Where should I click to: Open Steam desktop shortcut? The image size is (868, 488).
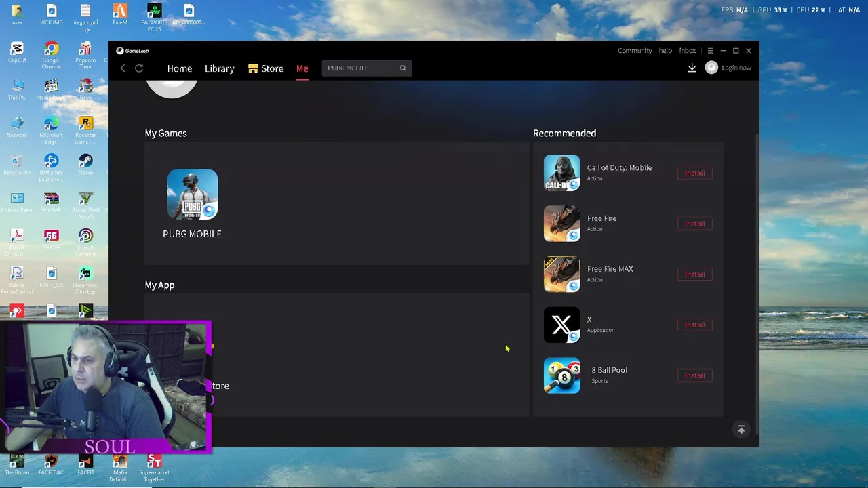[85, 165]
